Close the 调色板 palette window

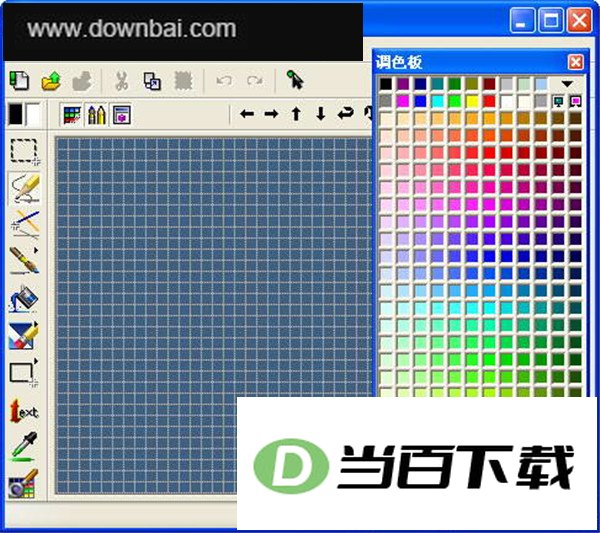pyautogui.click(x=576, y=62)
